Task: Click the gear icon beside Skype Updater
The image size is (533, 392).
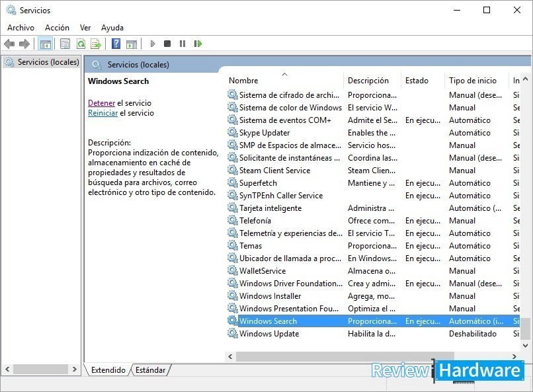Action: (x=233, y=132)
